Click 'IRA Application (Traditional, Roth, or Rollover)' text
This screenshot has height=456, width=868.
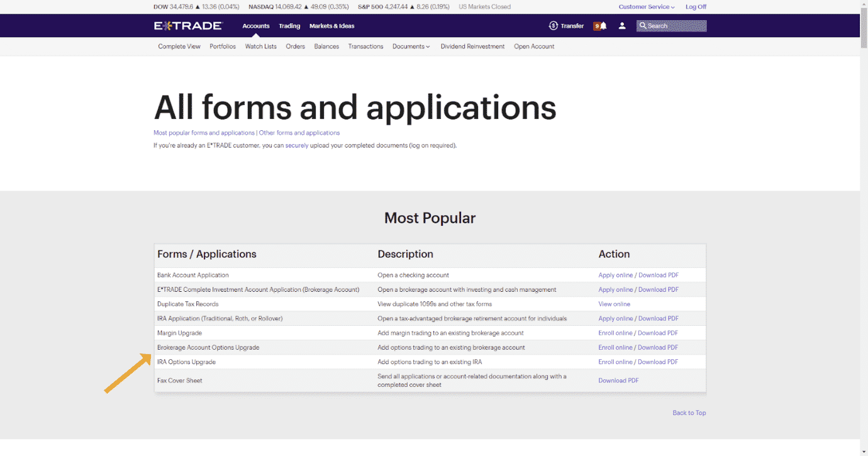pos(220,319)
